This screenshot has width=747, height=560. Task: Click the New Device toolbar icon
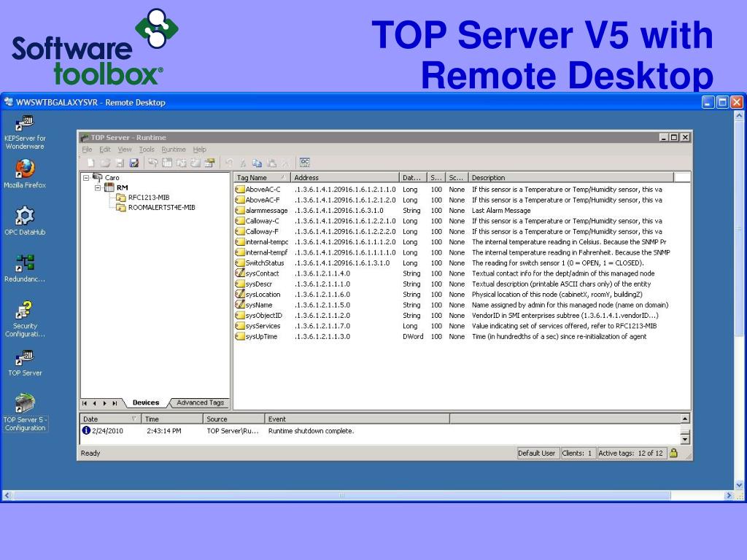tap(167, 163)
